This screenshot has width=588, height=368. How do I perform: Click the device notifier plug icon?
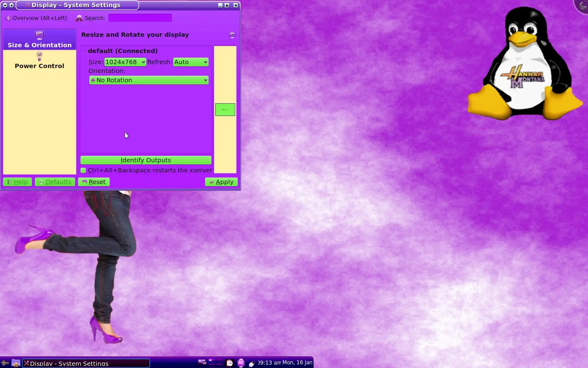(252, 364)
